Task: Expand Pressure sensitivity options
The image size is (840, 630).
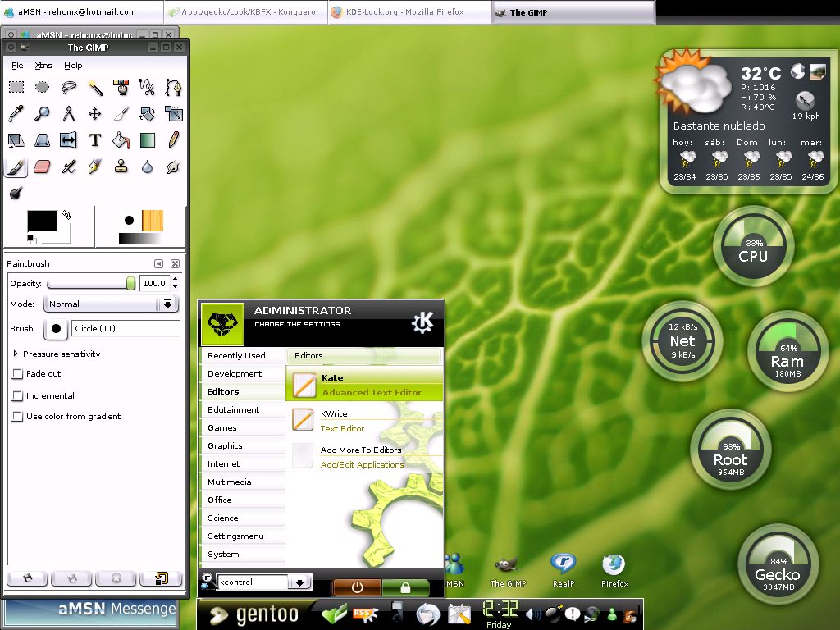Action: click(16, 354)
